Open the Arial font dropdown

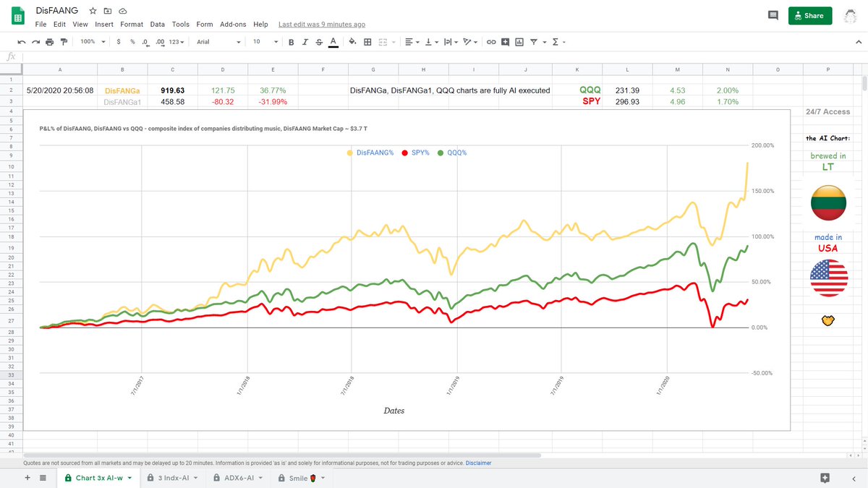coord(218,42)
